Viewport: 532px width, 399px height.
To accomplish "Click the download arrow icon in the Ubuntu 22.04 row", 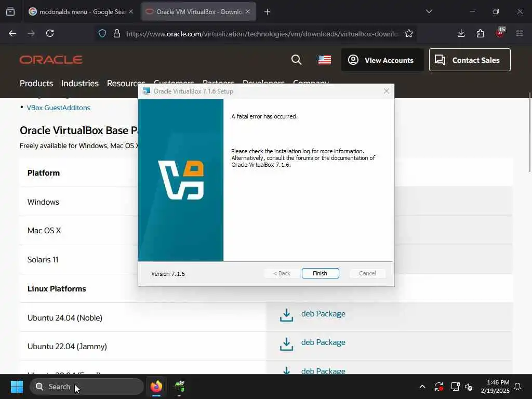I will tap(287, 344).
